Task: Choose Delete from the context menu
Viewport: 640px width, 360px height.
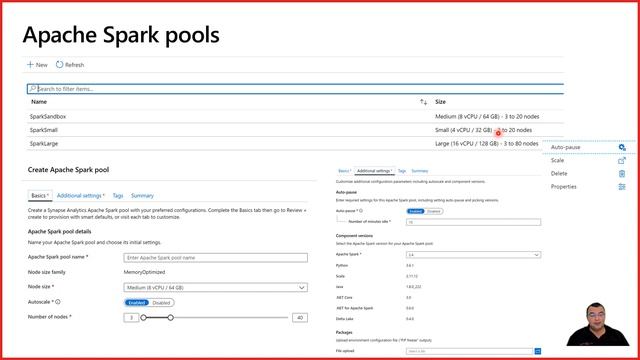Action: coord(559,173)
